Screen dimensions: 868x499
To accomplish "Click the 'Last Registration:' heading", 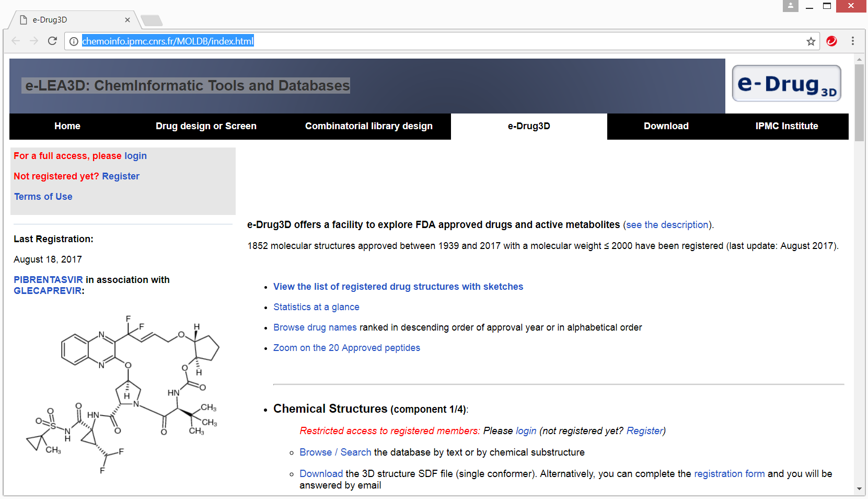I will (x=53, y=239).
